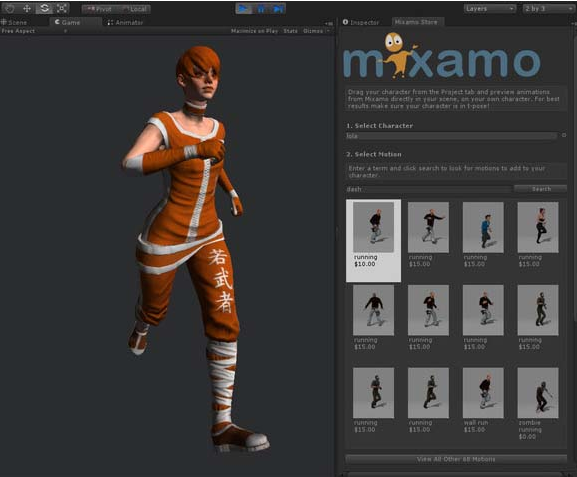Click the $10.00 price label
Viewport: 577px width, 477px height.
[x=365, y=264]
